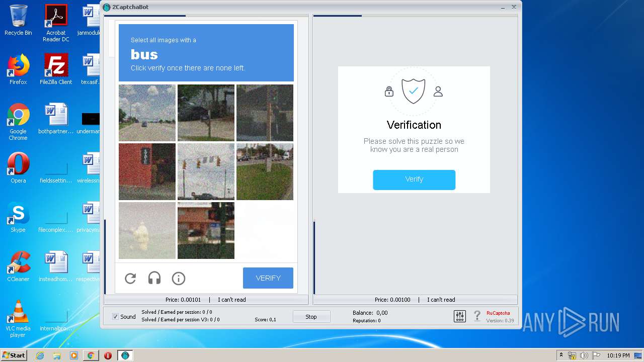The width and height of the screenshot is (644, 362).
Task: Click the blue VERIFY captcha button
Action: (x=268, y=278)
